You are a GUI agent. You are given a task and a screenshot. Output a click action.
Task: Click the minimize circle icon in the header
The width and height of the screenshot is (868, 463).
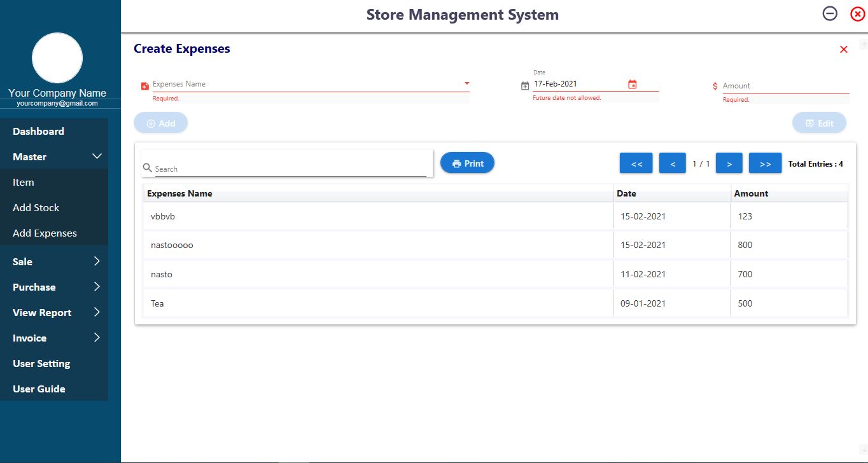[830, 13]
